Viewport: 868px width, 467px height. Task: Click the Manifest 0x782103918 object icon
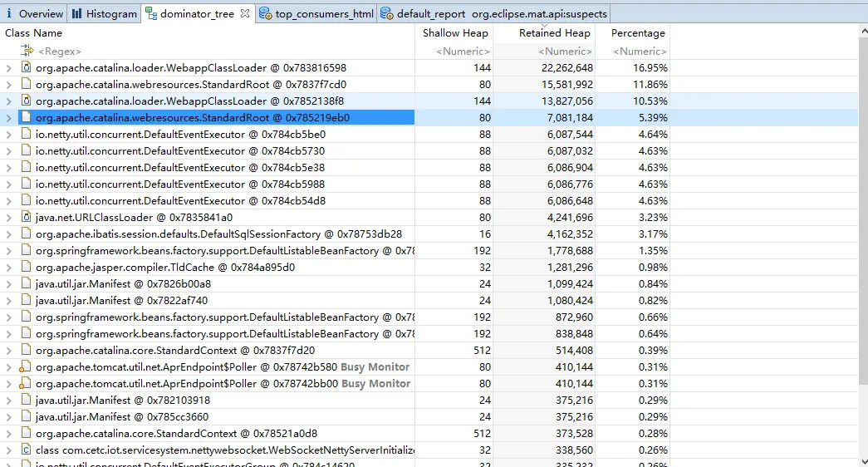click(x=26, y=400)
